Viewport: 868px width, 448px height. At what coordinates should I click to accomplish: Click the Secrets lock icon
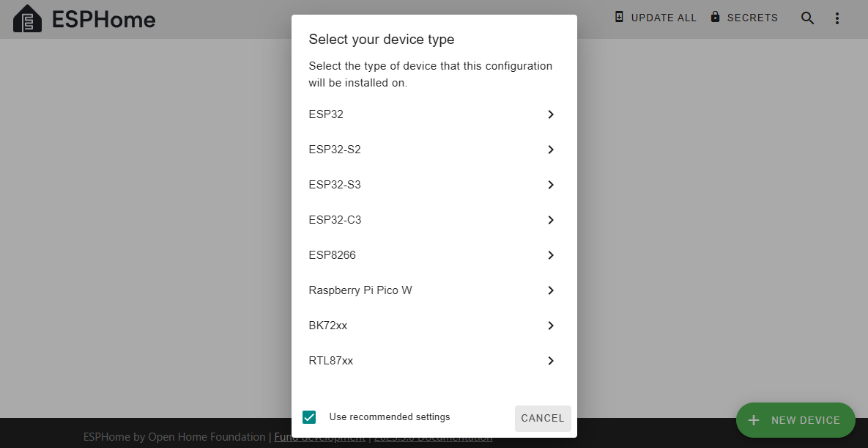click(716, 17)
